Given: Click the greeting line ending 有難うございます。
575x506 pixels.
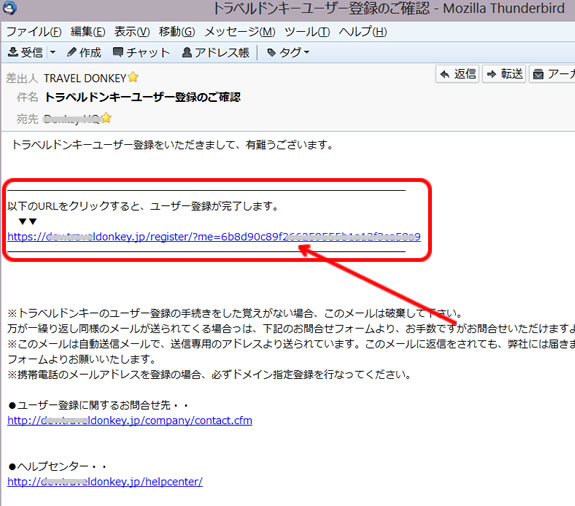Looking at the screenshot, I should click(x=172, y=145).
